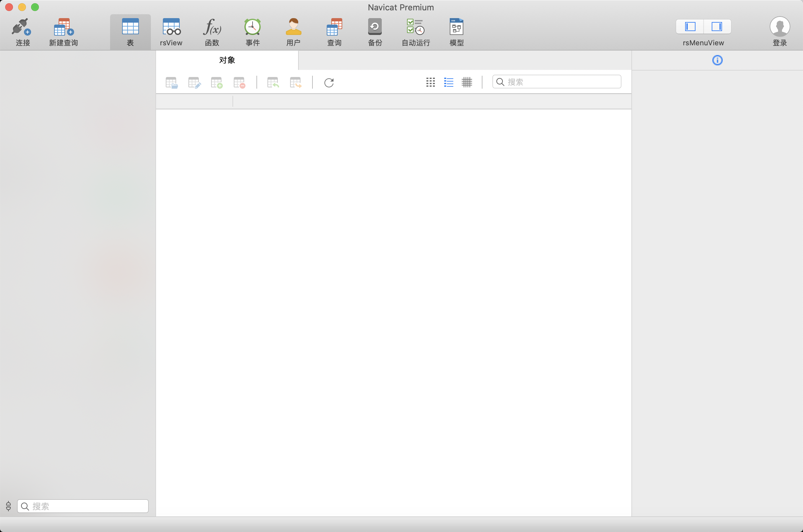
Task: Open the User section
Action: click(x=293, y=27)
